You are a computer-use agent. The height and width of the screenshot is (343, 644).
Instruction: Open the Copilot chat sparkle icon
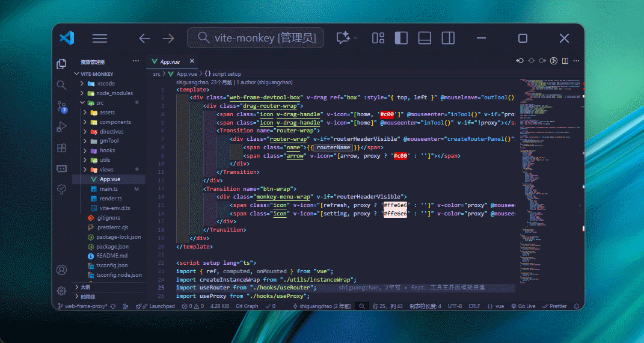(343, 38)
